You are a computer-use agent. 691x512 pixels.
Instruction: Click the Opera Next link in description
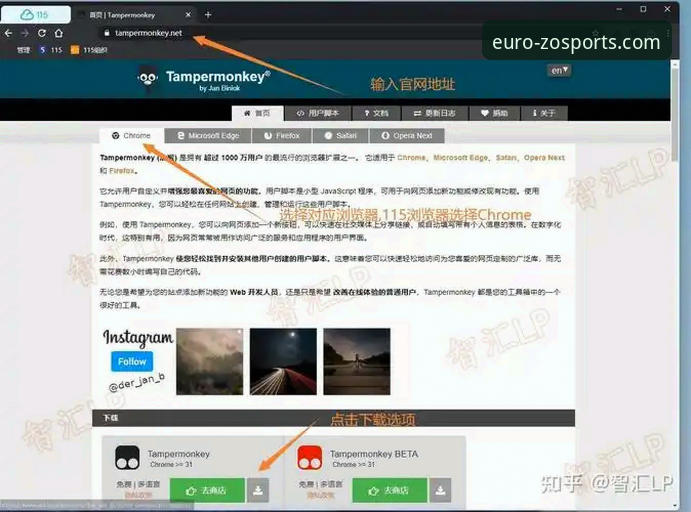coord(544,158)
